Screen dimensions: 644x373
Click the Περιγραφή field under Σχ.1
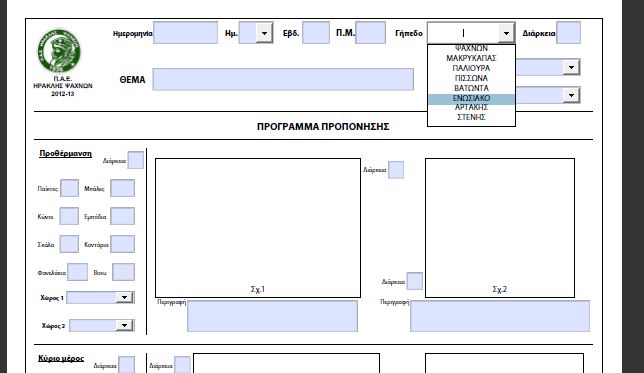click(x=272, y=316)
